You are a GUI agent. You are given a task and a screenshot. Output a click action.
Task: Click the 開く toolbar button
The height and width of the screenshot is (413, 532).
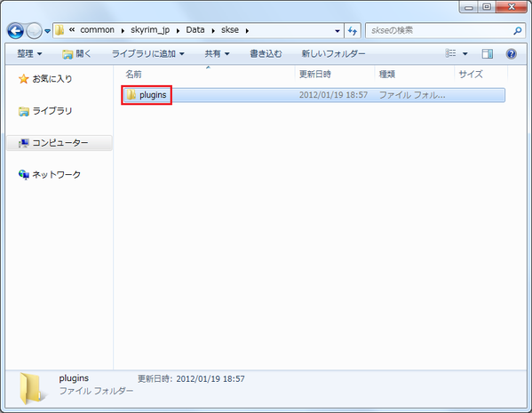(x=76, y=53)
